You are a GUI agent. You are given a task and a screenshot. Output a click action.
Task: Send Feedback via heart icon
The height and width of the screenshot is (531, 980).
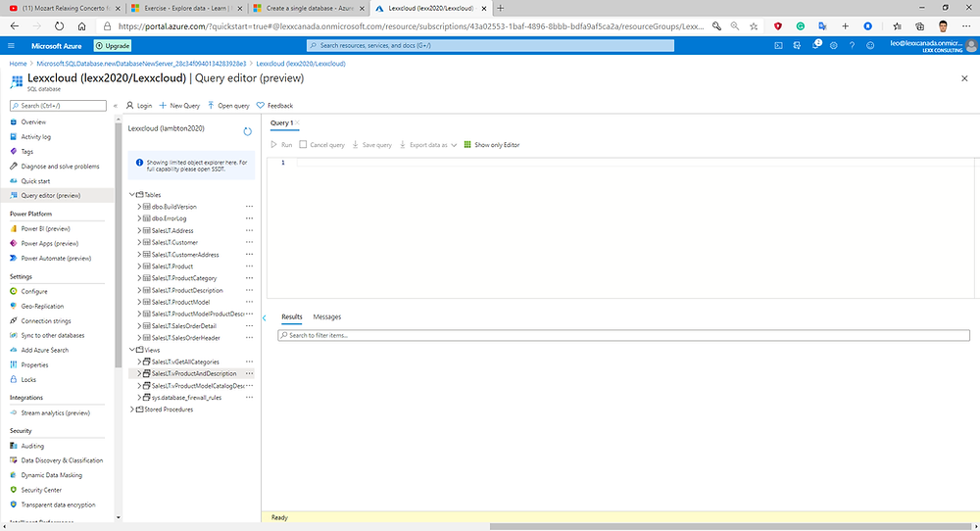click(275, 106)
